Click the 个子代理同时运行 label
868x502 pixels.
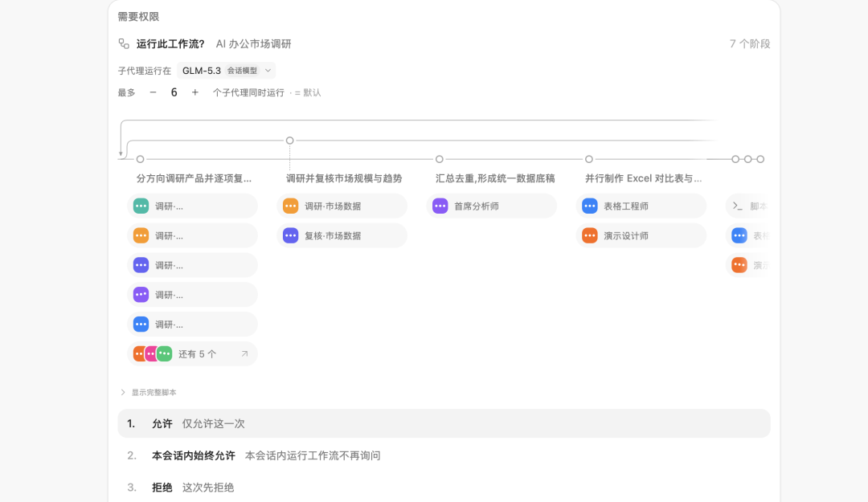coord(248,92)
